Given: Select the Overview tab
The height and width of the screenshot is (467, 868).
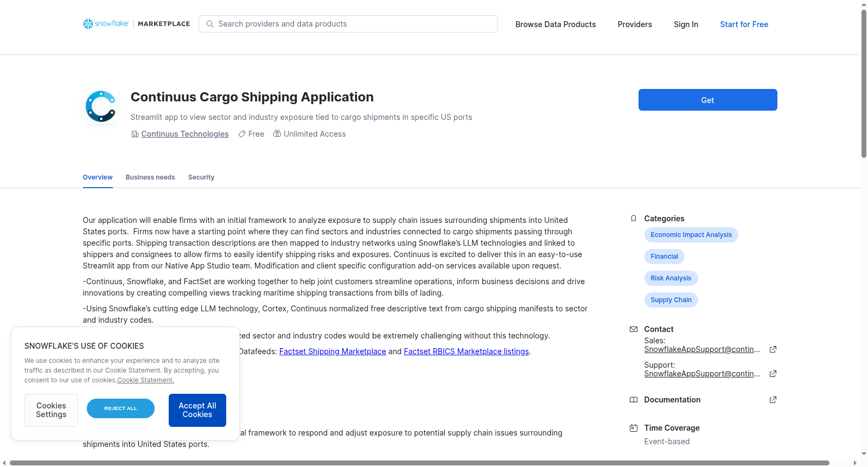Looking at the screenshot, I should [x=98, y=177].
